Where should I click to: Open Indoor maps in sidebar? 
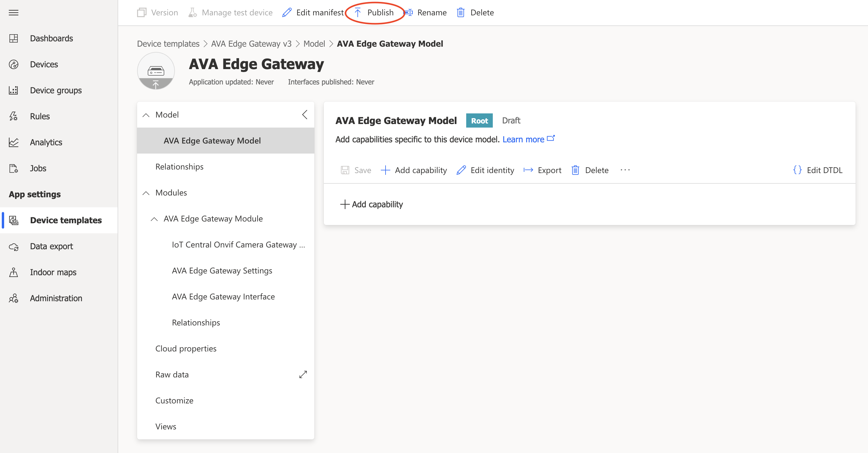coord(53,272)
